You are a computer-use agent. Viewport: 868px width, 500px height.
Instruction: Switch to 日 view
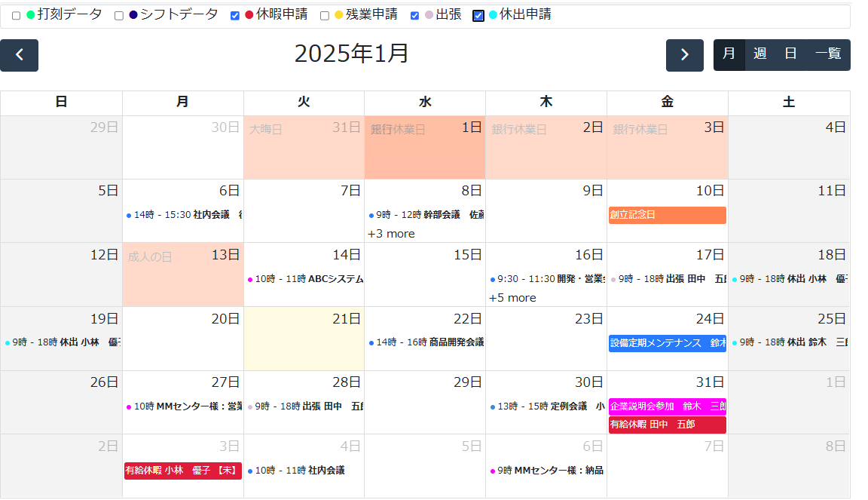point(790,54)
